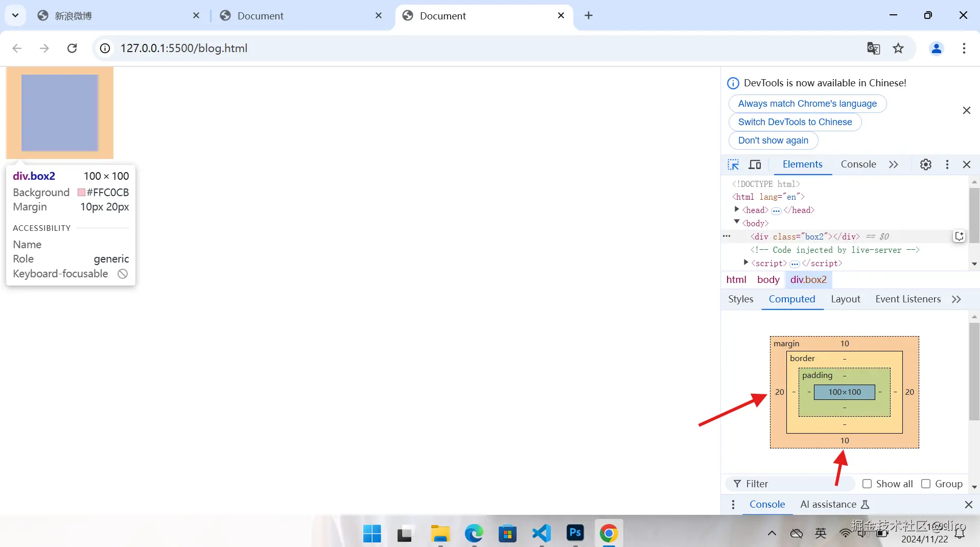Open the Chrome profile avatar
This screenshot has width=980, height=547.
(x=936, y=48)
